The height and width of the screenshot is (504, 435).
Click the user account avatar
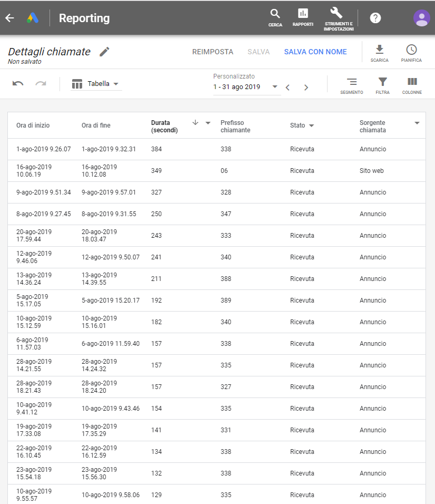421,18
